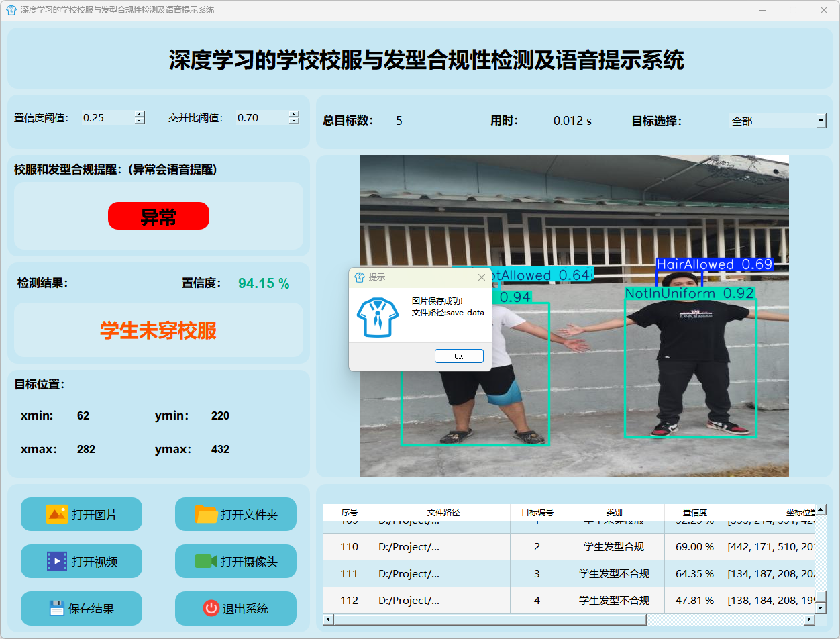Confirm the save message with the OK button
This screenshot has width=840, height=639.
pyautogui.click(x=459, y=356)
